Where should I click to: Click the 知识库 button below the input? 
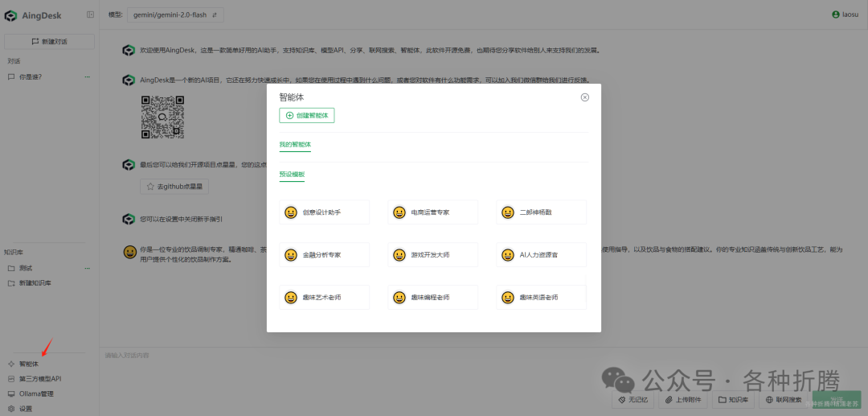click(x=734, y=399)
